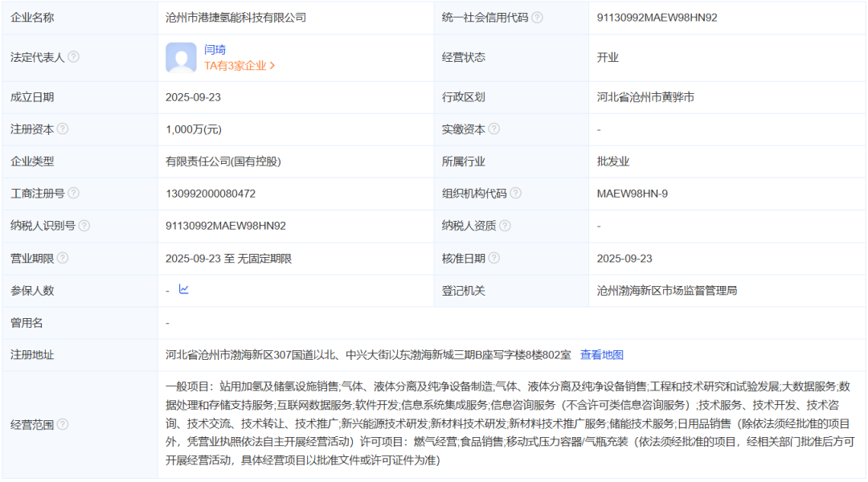Click the legal representative avatar image
868x482 pixels.
(181, 58)
